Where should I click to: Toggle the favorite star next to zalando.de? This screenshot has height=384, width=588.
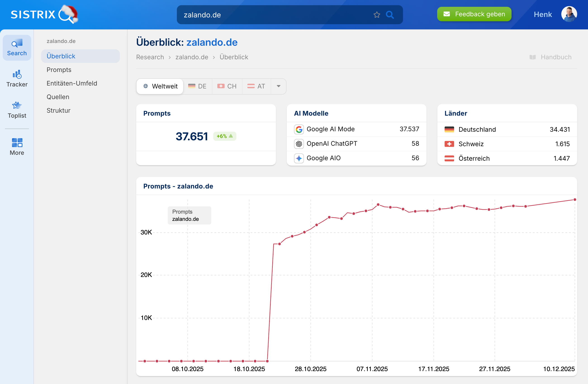[377, 14]
